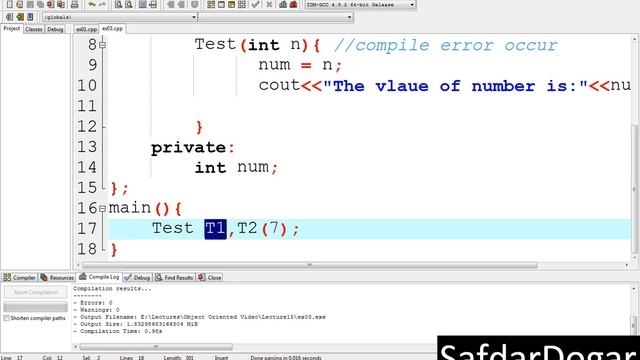640x360 pixels.
Task: Open the Find Results tab
Action: [174, 278]
